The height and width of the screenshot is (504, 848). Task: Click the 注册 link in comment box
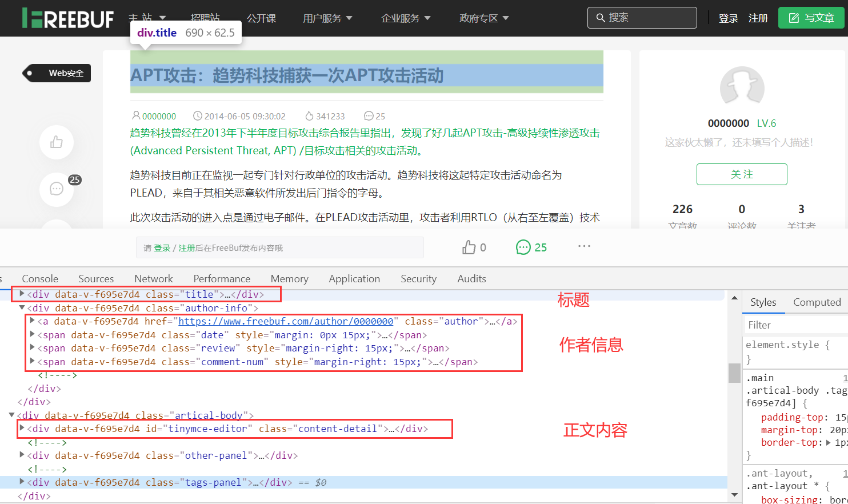point(187,248)
